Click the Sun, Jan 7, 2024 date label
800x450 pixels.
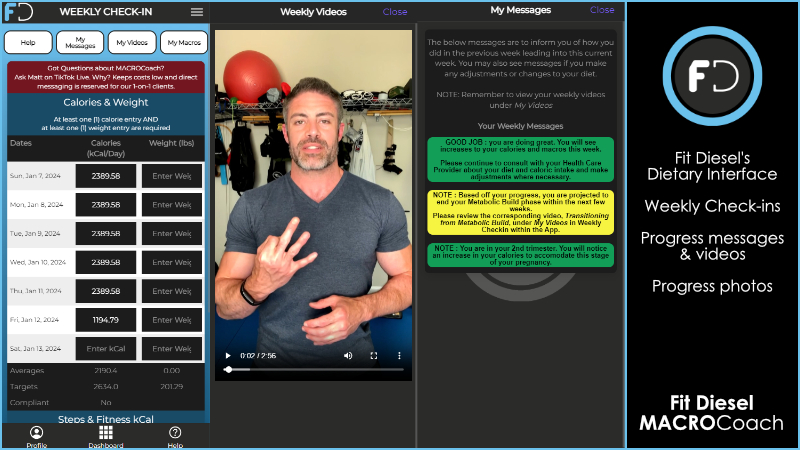pyautogui.click(x=35, y=176)
